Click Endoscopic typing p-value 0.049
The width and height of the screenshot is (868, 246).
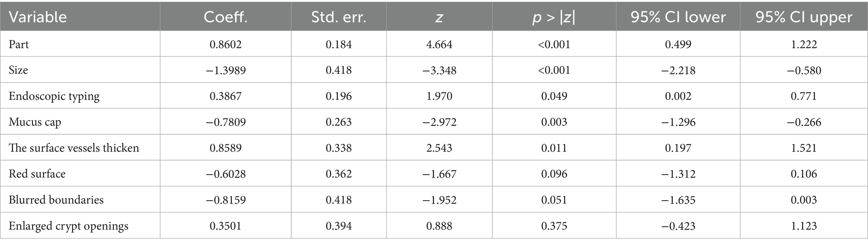[x=554, y=96]
